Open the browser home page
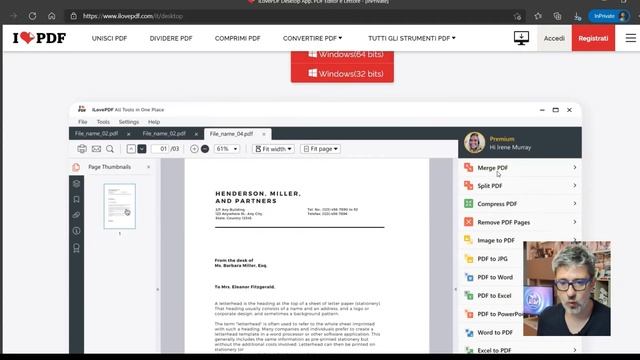The width and height of the screenshot is (640, 360). (x=51, y=16)
